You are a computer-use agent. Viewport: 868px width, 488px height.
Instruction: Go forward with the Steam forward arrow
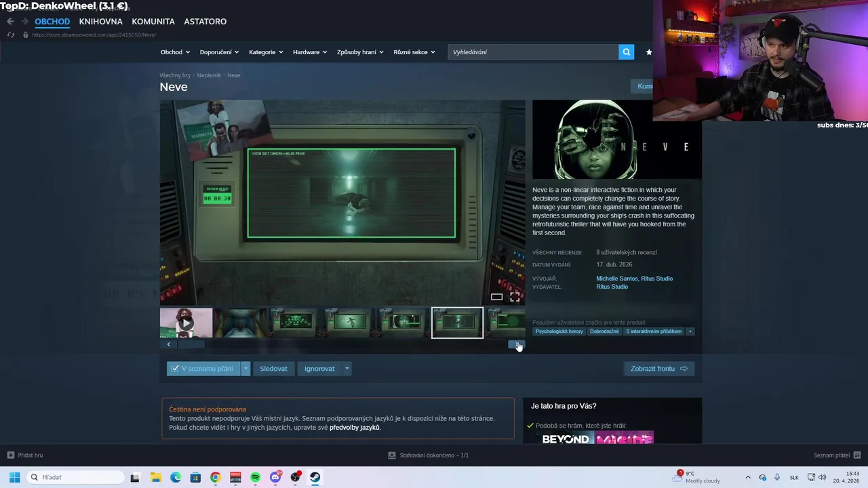24,22
